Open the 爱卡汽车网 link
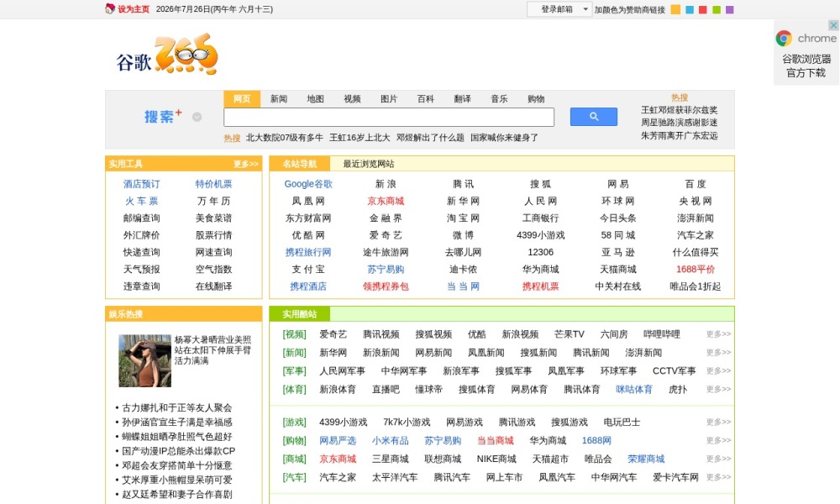Screen dimensions: 840x504 click(x=675, y=477)
